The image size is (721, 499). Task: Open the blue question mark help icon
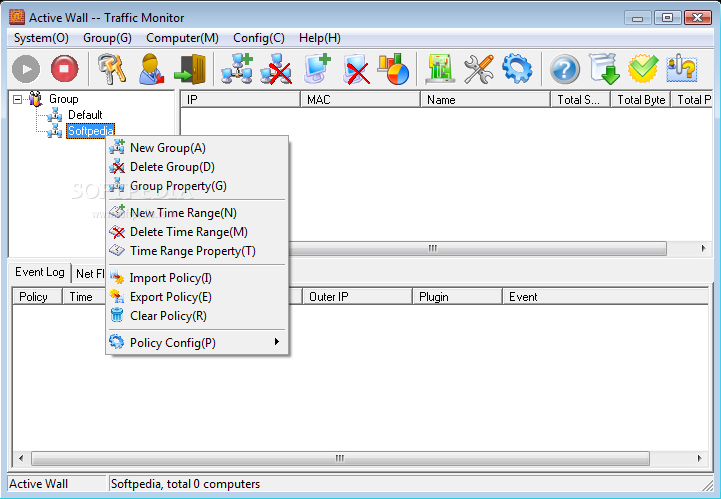click(565, 69)
